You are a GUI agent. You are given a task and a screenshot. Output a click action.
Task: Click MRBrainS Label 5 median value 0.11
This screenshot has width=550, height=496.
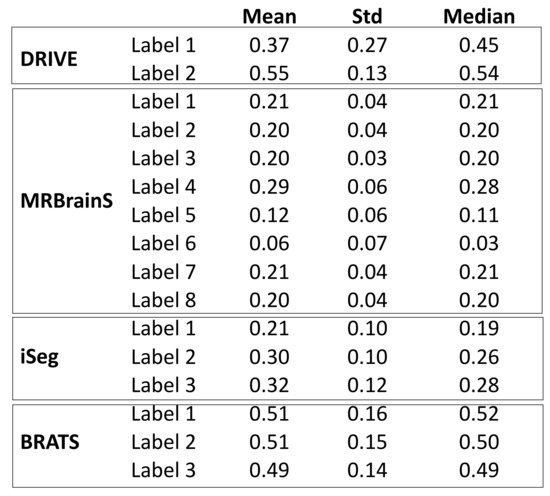click(479, 215)
